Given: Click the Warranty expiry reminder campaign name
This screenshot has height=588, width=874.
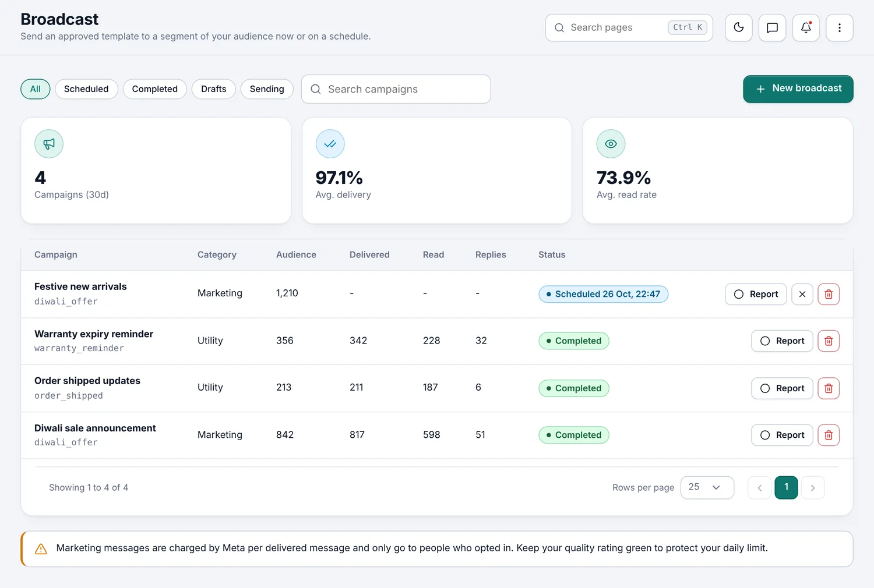Looking at the screenshot, I should (94, 334).
